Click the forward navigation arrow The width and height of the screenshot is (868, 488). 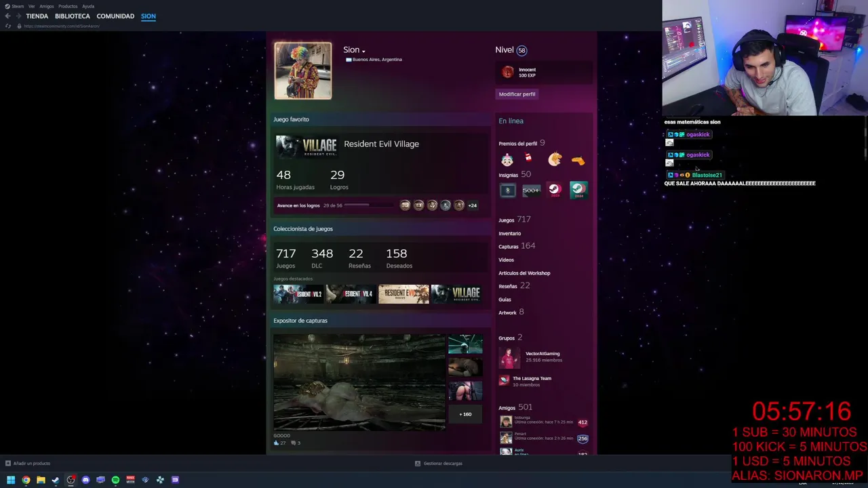click(x=18, y=16)
